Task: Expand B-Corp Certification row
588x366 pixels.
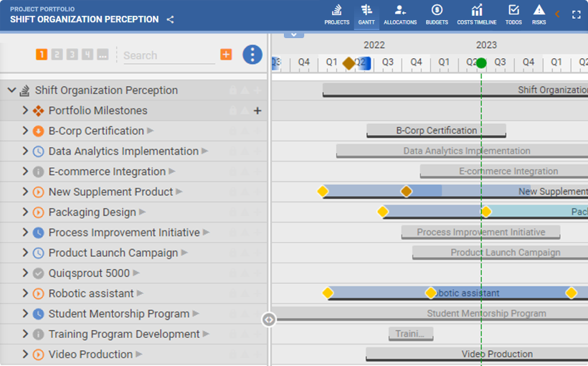Action: [x=25, y=131]
